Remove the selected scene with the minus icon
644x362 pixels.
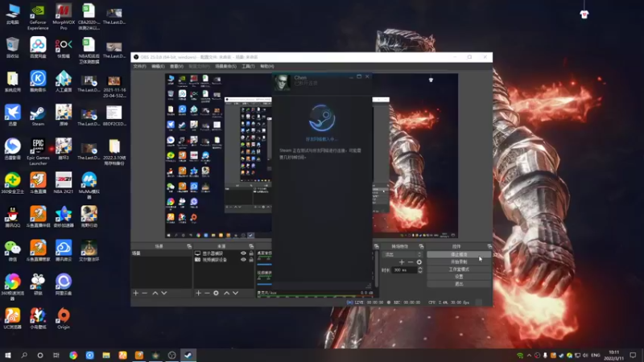[145, 293]
